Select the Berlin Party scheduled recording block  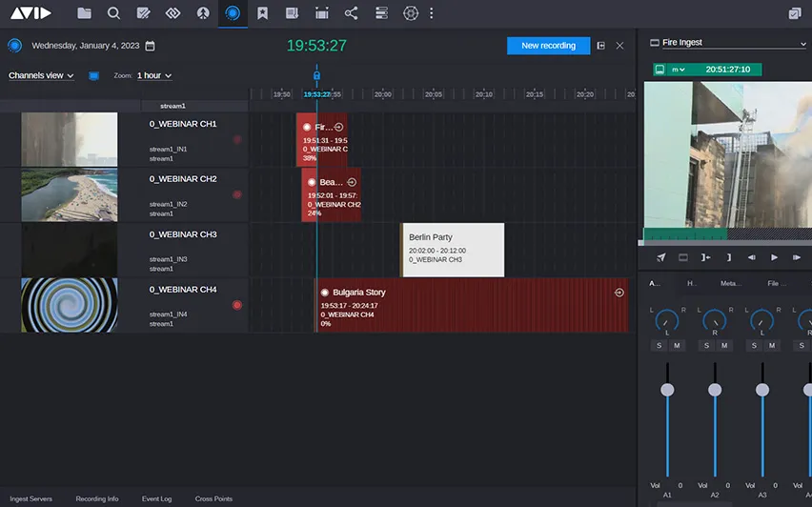coord(453,250)
